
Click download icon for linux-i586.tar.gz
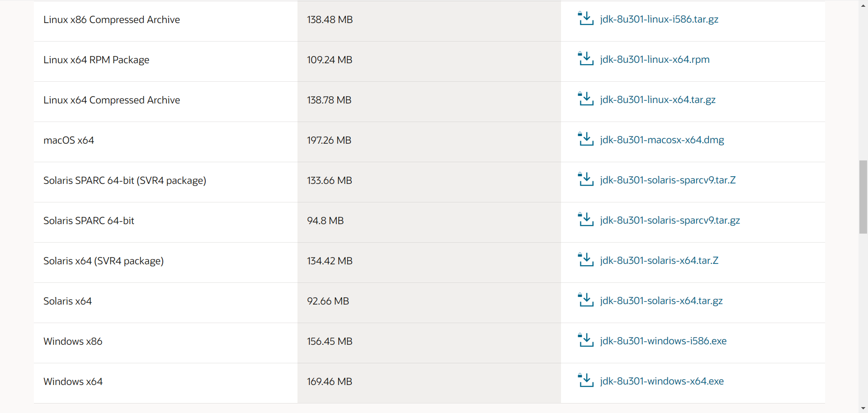point(585,19)
